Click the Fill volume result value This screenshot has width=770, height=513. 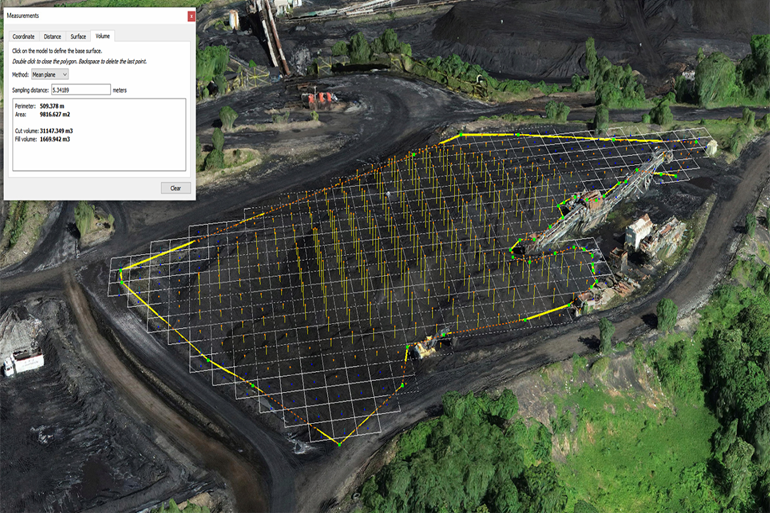coord(55,139)
